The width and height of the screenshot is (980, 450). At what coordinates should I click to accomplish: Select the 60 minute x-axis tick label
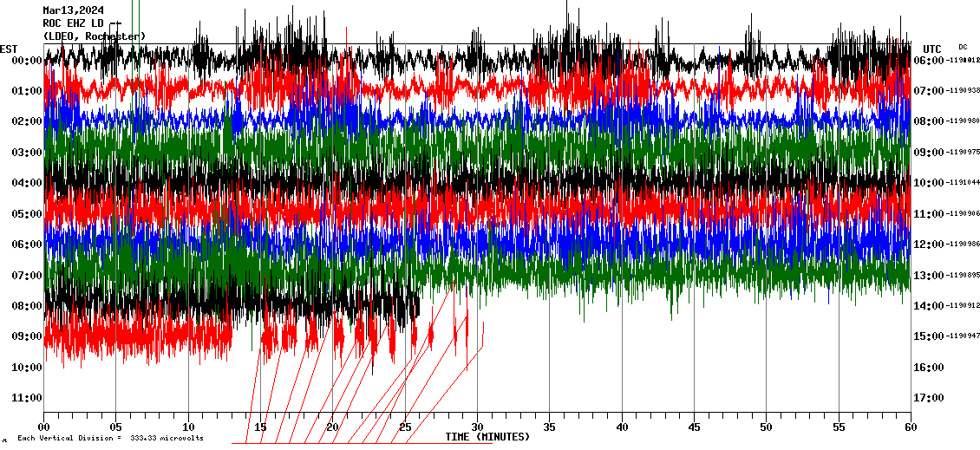[x=910, y=427]
